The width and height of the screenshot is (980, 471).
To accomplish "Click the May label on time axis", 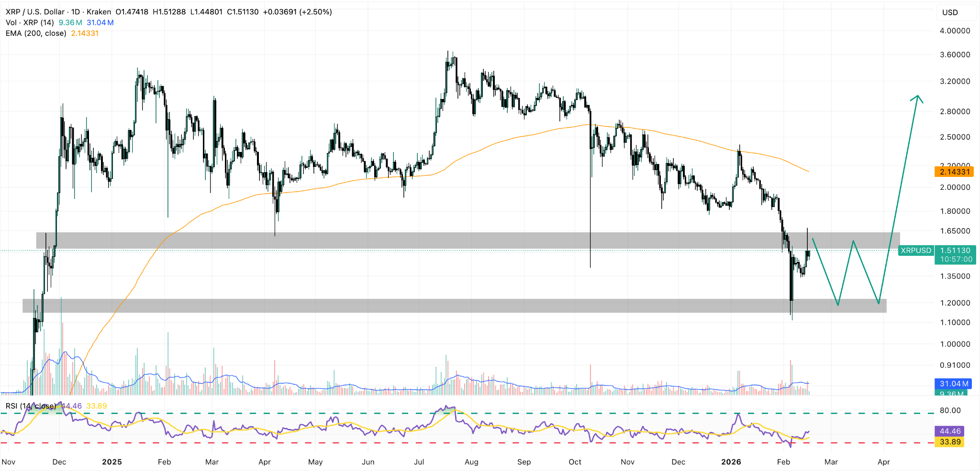I will [x=315, y=462].
